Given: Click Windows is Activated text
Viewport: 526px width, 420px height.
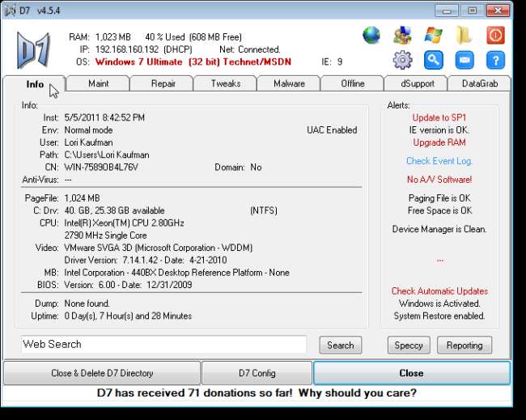Looking at the screenshot, I should [x=439, y=303].
